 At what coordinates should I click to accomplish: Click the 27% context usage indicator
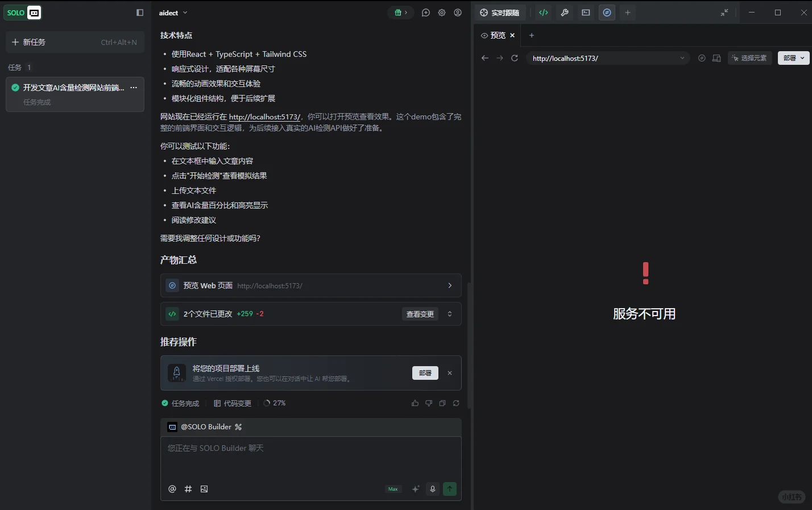tap(275, 403)
